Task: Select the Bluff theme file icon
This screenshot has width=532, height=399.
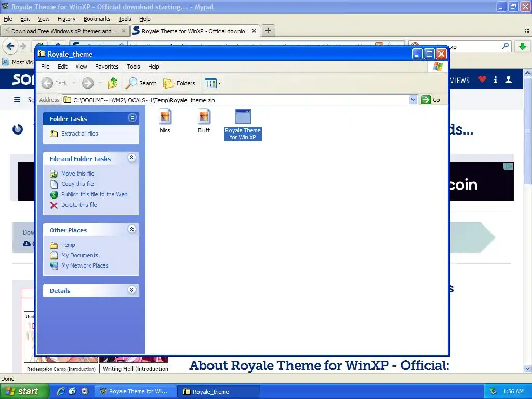Action: (204, 117)
